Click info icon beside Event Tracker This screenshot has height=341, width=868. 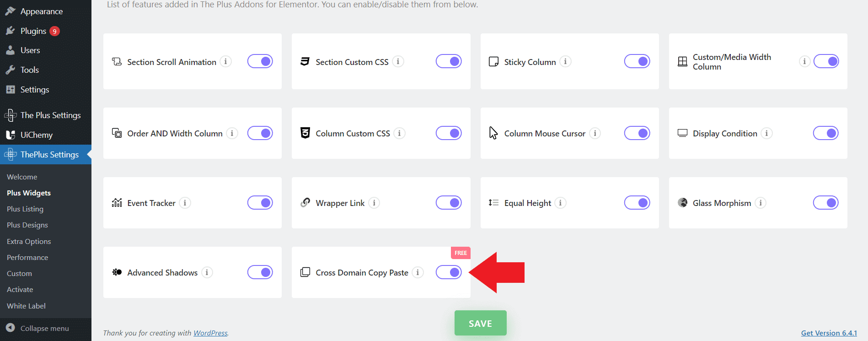click(185, 203)
